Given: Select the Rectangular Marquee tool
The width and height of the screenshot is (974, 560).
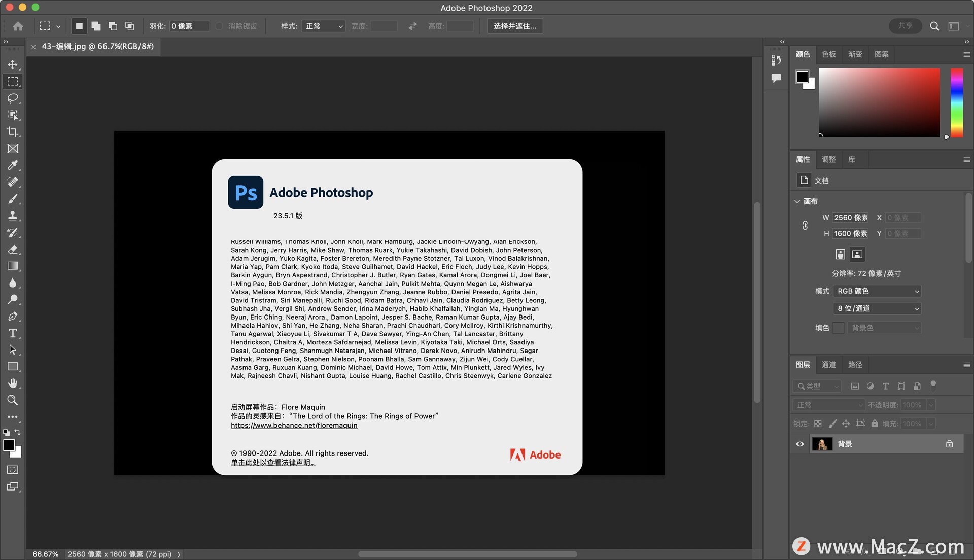Looking at the screenshot, I should pyautogui.click(x=13, y=81).
